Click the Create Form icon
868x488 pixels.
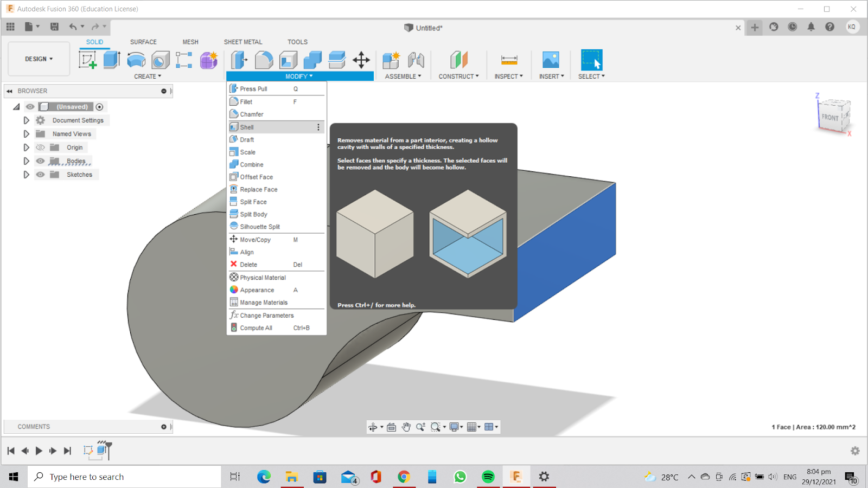coord(209,60)
